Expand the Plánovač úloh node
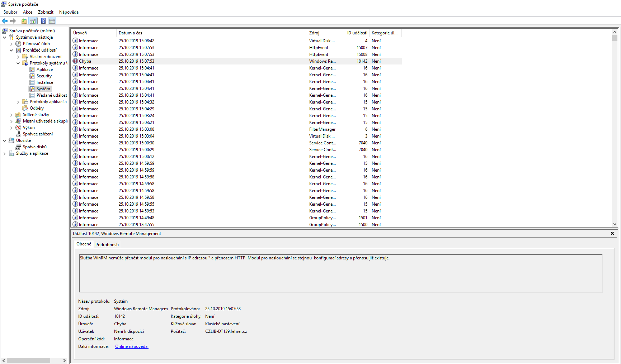The width and height of the screenshot is (621, 364). coord(11,44)
